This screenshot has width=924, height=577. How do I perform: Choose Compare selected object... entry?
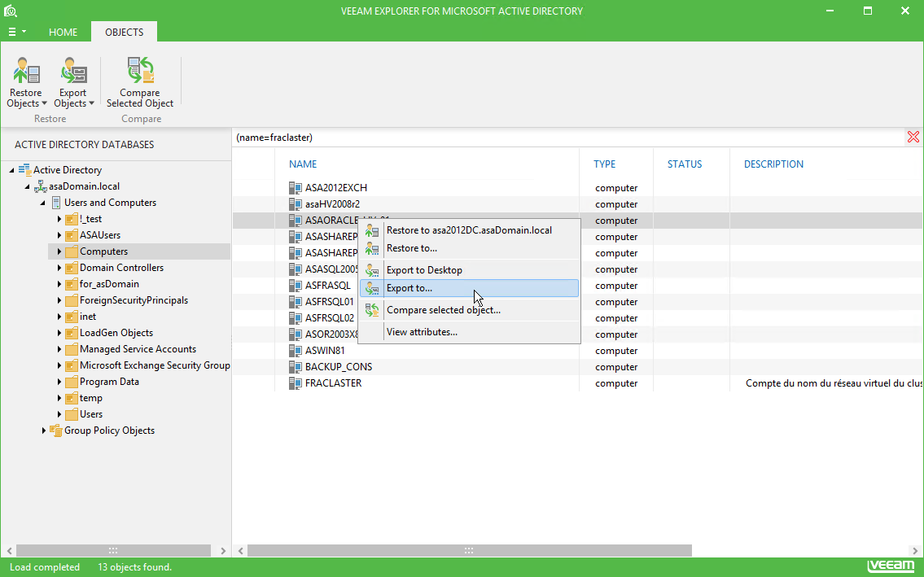pos(469,310)
